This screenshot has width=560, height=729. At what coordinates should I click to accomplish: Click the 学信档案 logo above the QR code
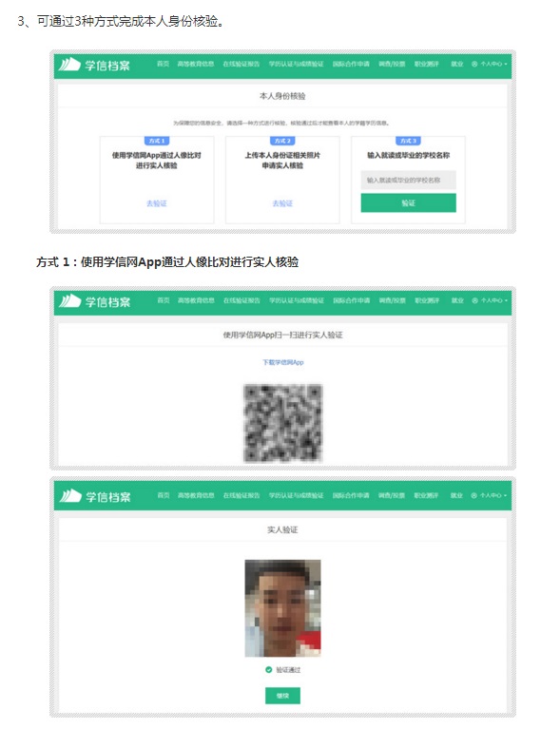(x=94, y=301)
